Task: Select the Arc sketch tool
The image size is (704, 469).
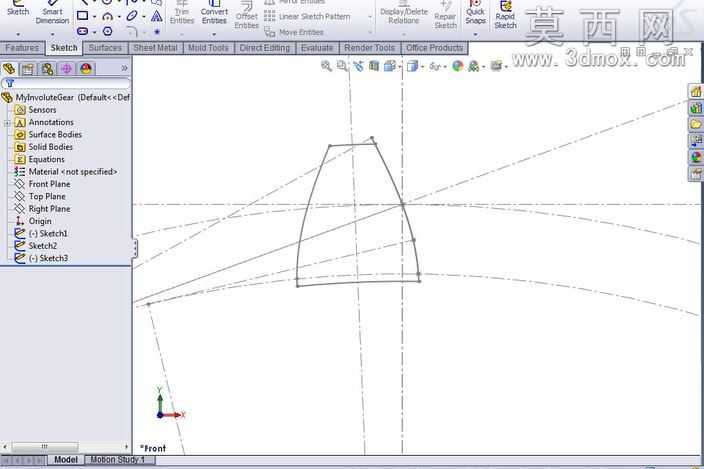Action: [x=108, y=17]
